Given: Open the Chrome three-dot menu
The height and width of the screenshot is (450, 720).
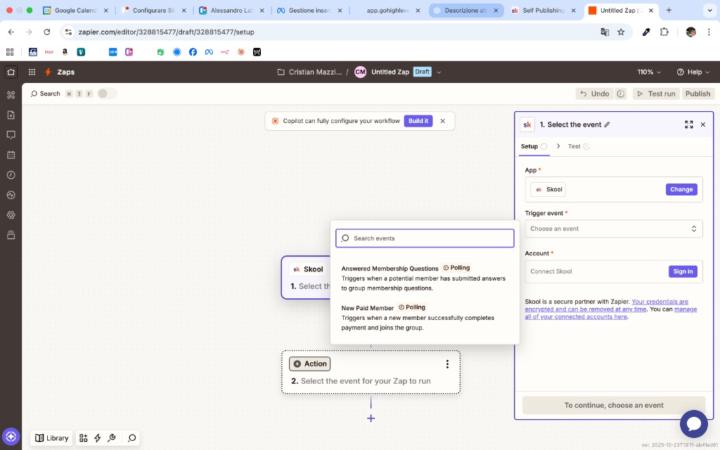Looking at the screenshot, I should [709, 32].
